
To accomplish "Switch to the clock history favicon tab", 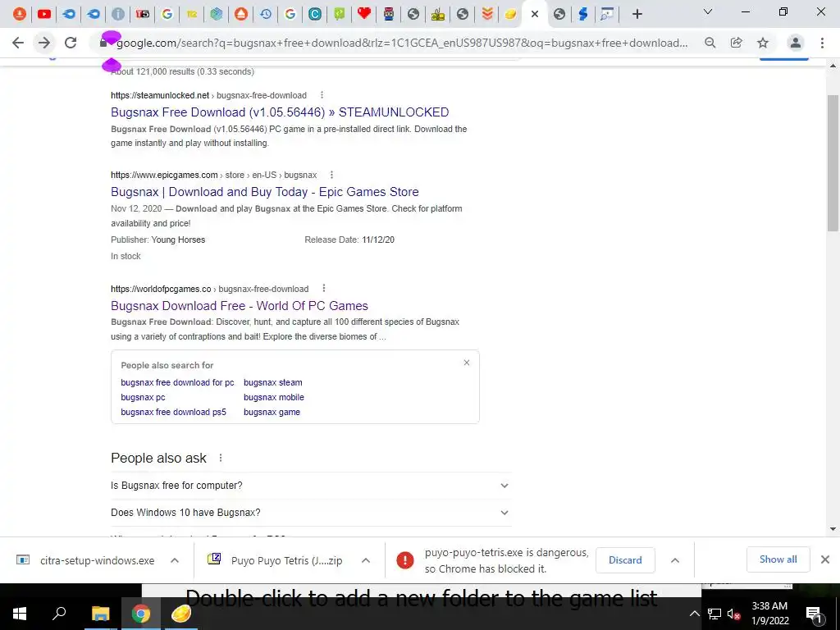I will (x=266, y=15).
